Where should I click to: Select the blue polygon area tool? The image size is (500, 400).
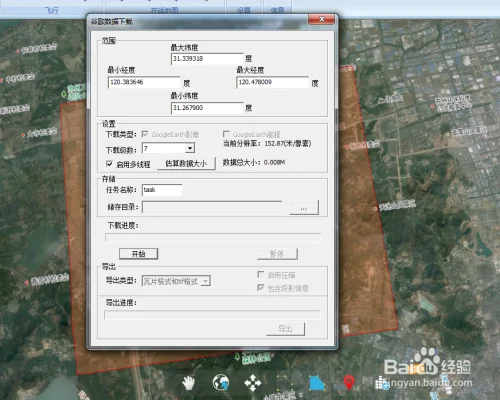coord(317,383)
